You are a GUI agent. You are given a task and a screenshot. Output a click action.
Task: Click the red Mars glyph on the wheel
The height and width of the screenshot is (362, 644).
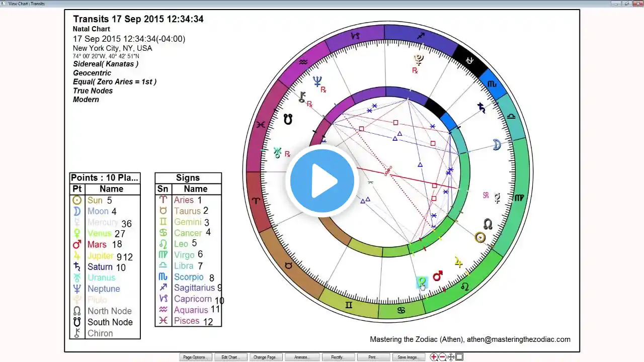438,276
